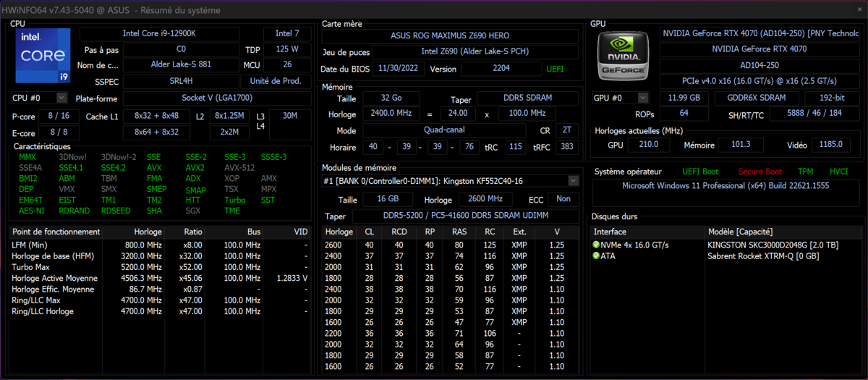Click the Interface column header in drives
Viewport: 868px width, 380px height.
point(648,232)
